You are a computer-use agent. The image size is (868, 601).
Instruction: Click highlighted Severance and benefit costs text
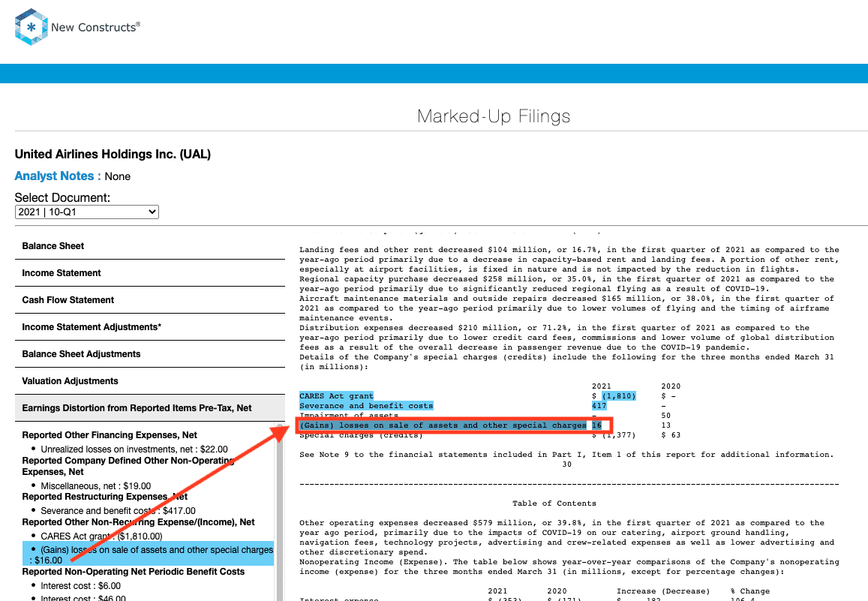[x=366, y=406]
